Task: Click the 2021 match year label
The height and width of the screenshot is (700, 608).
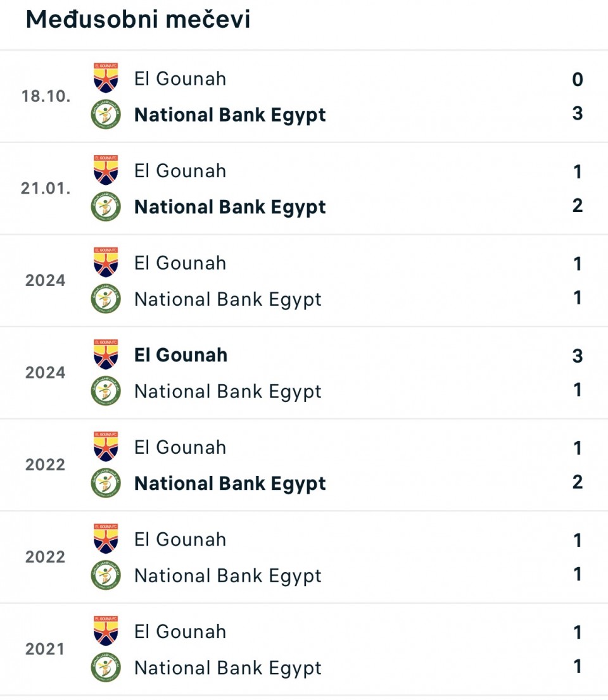Action: pyautogui.click(x=46, y=649)
